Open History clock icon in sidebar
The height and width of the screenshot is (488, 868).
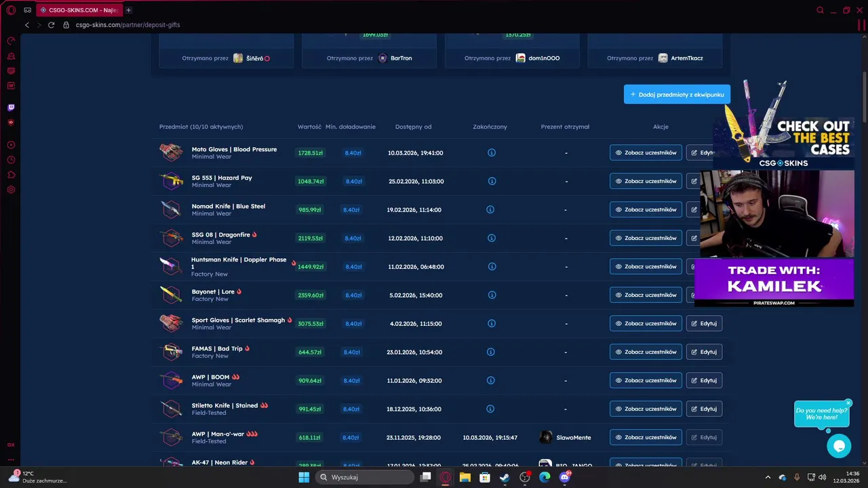[11, 160]
